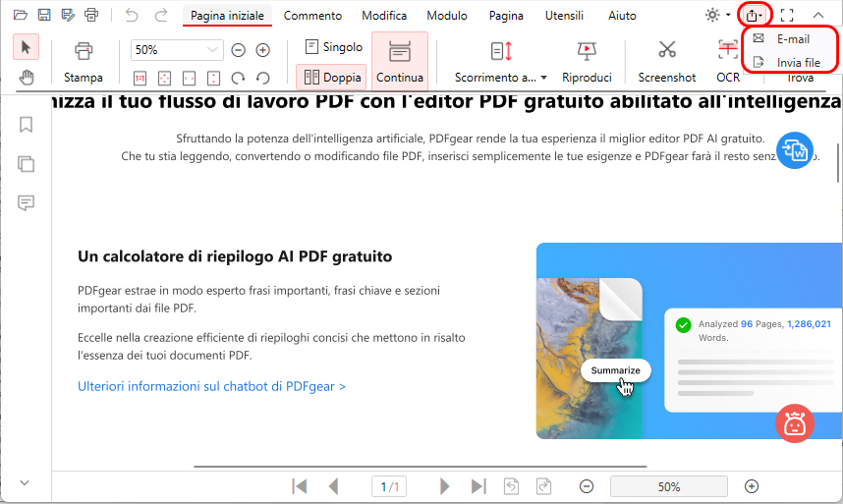Redo the last action

coord(161,15)
